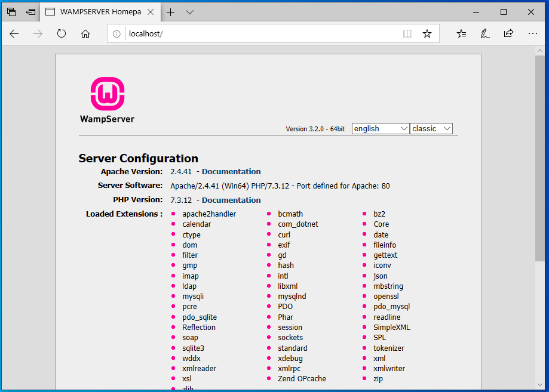
Task: Show tabs you've set aside
Action: point(11,12)
